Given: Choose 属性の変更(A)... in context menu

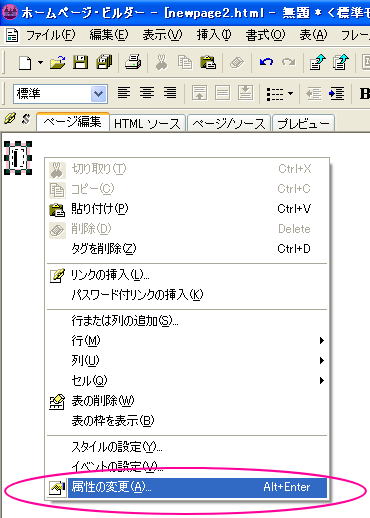Looking at the screenshot, I should 187,488.
